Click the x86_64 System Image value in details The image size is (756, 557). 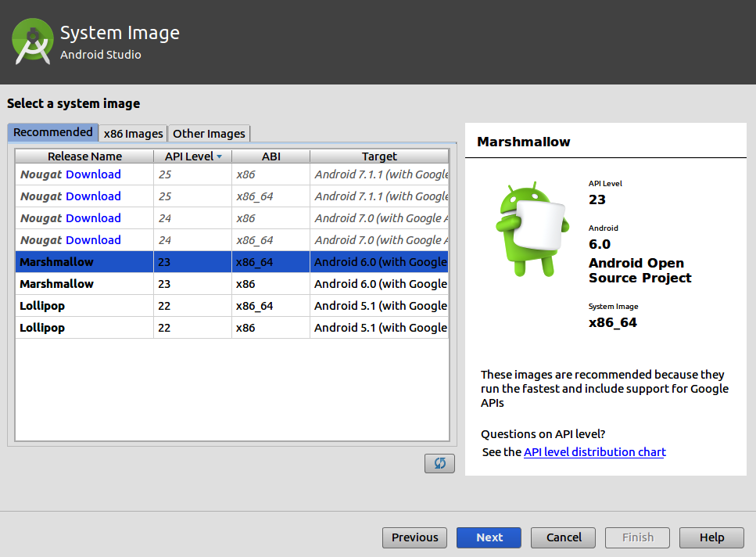[x=612, y=322]
